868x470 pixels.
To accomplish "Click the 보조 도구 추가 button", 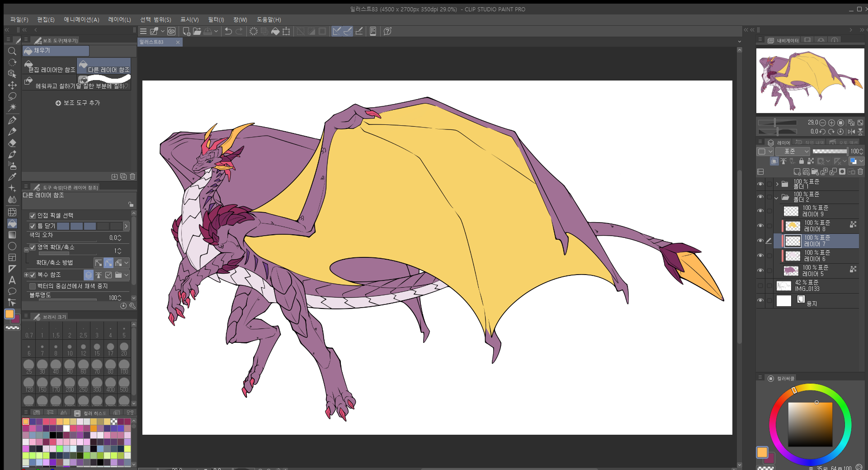I will pyautogui.click(x=78, y=103).
